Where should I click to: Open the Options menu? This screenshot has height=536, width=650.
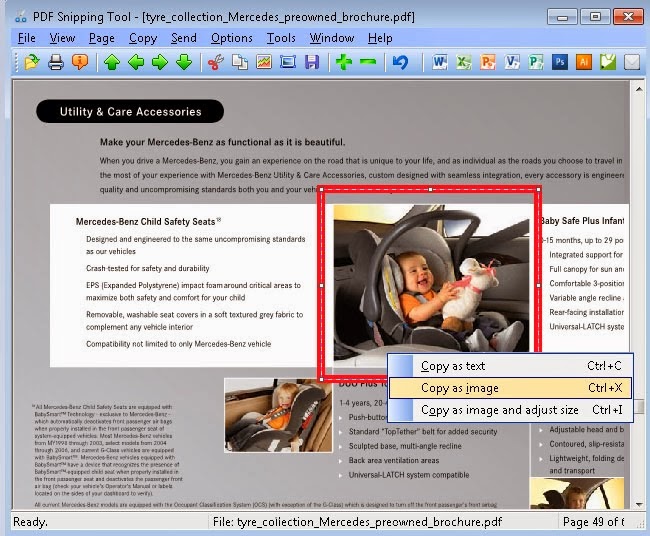click(x=232, y=38)
